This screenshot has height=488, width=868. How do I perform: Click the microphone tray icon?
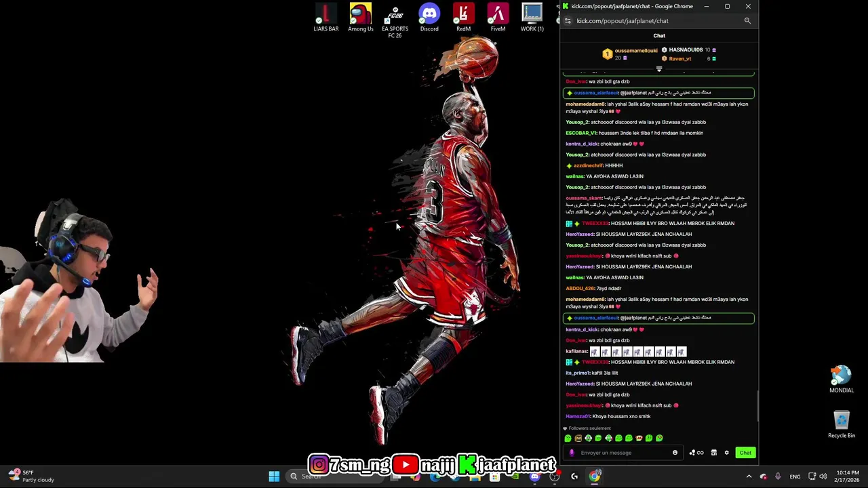pyautogui.click(x=778, y=476)
